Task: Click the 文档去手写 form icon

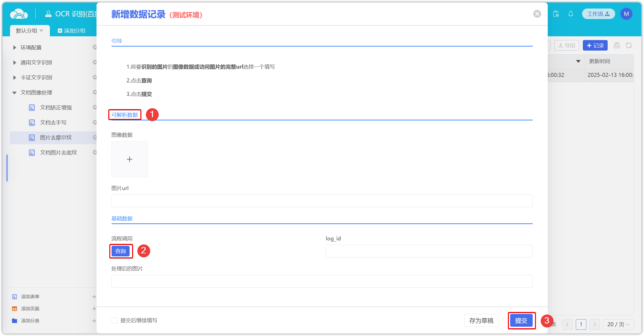Action: [32, 123]
